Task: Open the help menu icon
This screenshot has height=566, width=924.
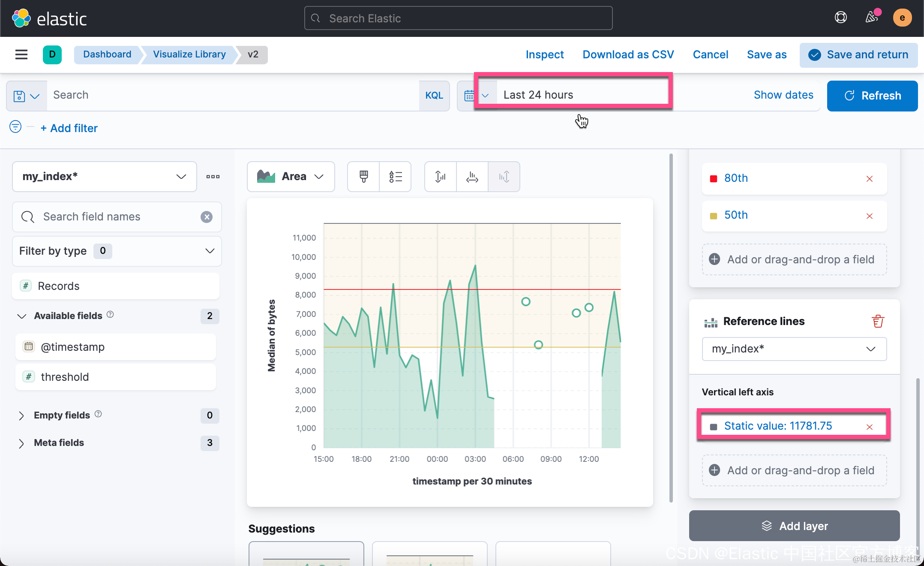Action: coord(840,18)
